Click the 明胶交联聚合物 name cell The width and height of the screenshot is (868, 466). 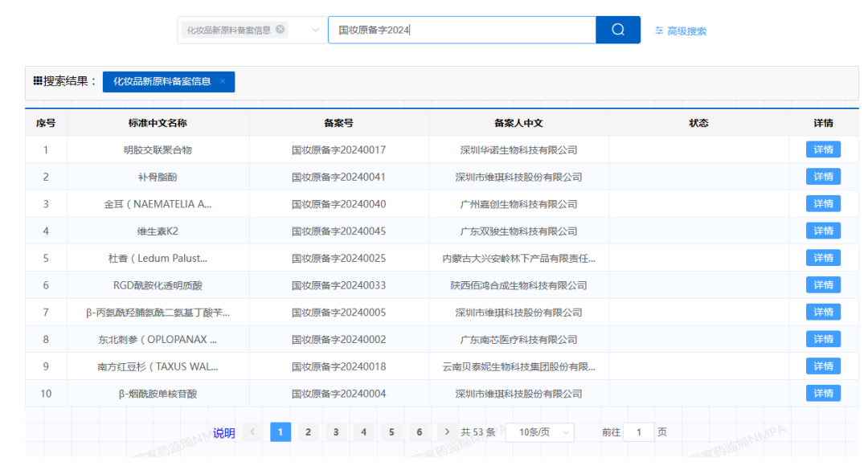click(158, 150)
